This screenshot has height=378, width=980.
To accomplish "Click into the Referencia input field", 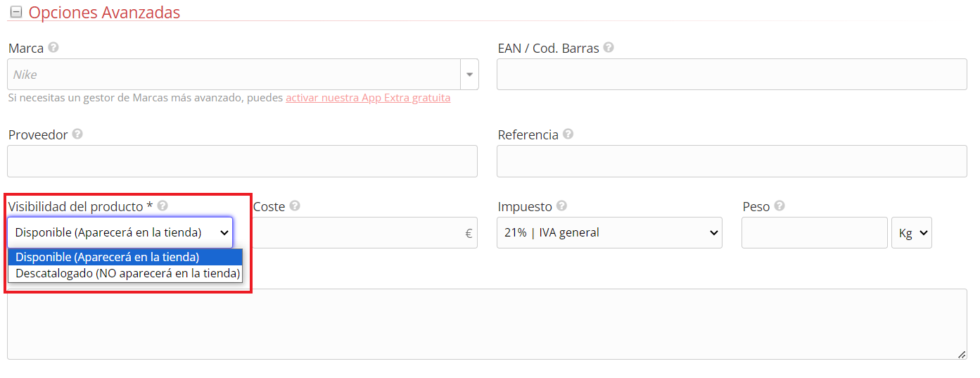I will [732, 161].
